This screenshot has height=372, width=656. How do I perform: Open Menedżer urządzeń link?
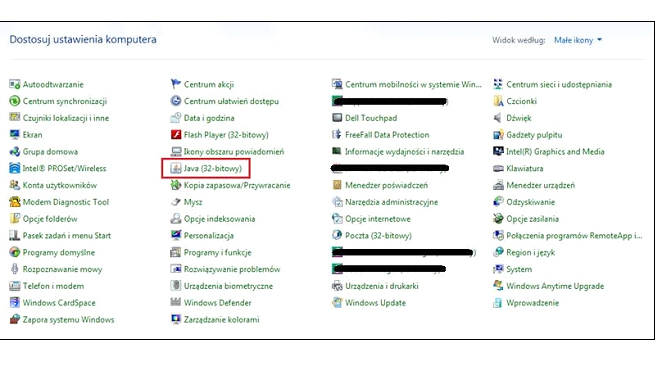(x=541, y=185)
